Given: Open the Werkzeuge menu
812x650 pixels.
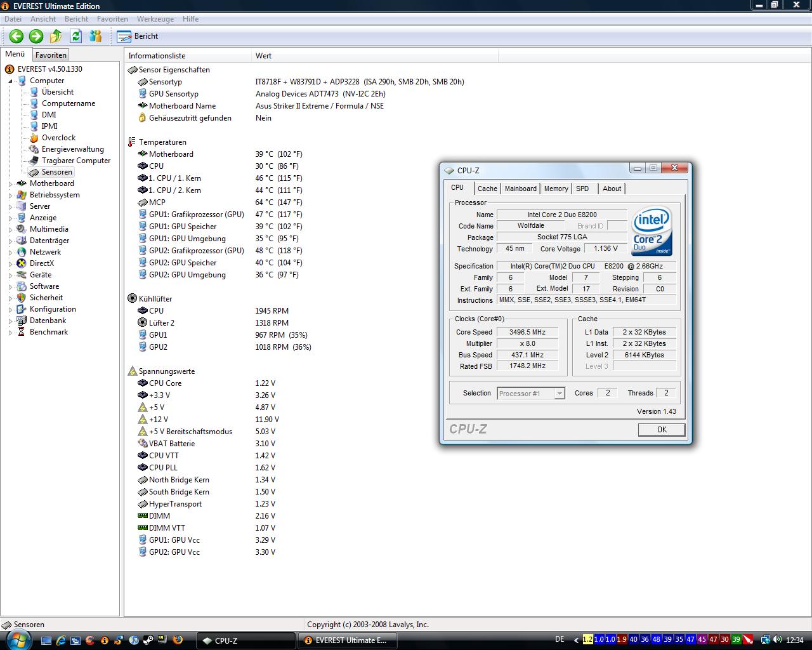Looking at the screenshot, I should [155, 19].
